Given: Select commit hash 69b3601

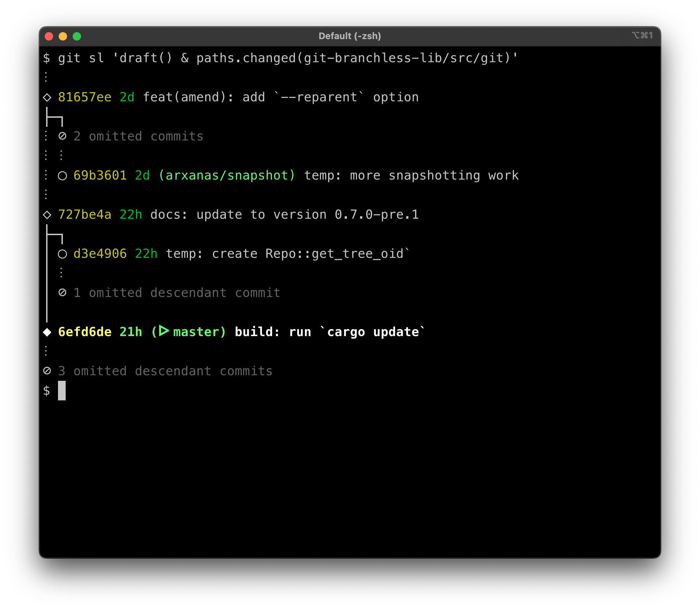Looking at the screenshot, I should pyautogui.click(x=100, y=175).
